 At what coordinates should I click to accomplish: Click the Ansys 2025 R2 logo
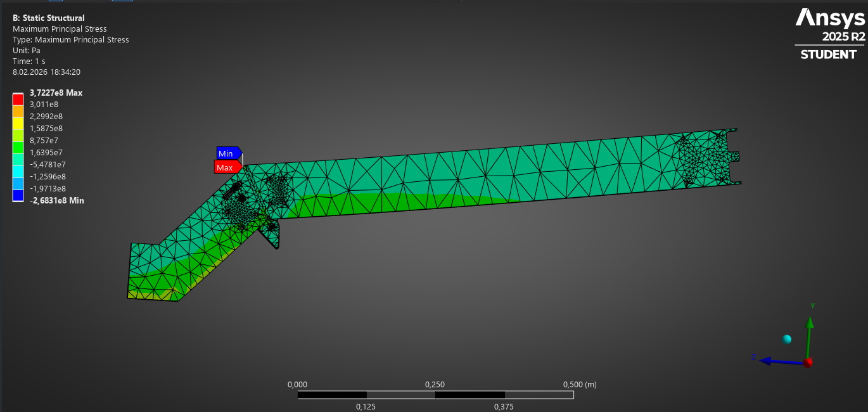(x=830, y=34)
